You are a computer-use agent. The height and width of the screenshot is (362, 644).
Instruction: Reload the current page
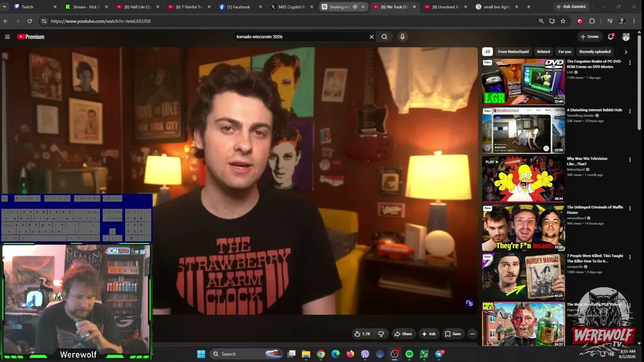click(30, 21)
